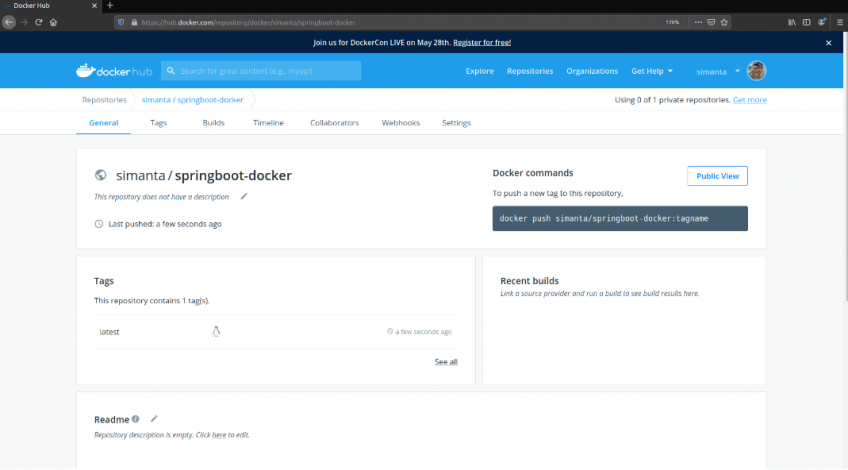Open the Builds tab
848x470 pixels.
pos(213,123)
